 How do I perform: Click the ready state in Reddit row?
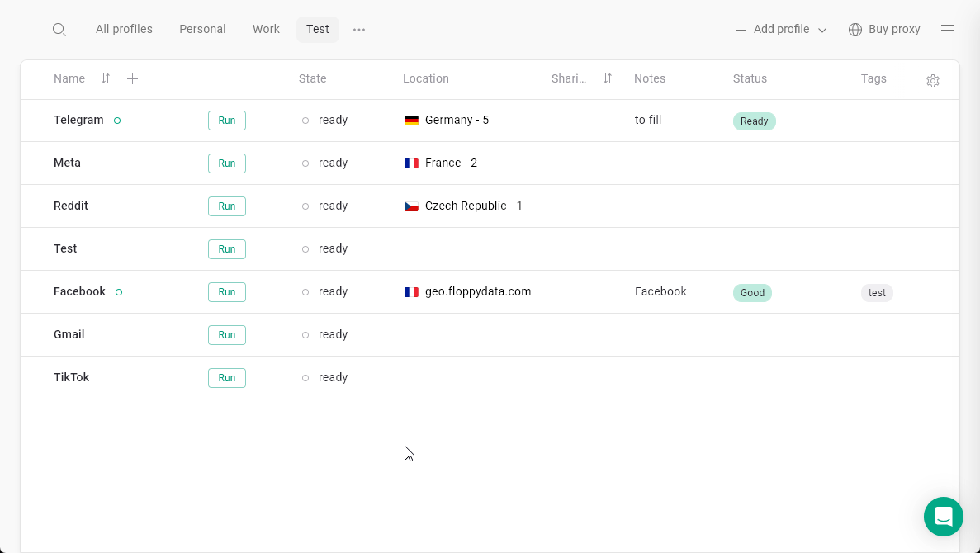coord(333,206)
